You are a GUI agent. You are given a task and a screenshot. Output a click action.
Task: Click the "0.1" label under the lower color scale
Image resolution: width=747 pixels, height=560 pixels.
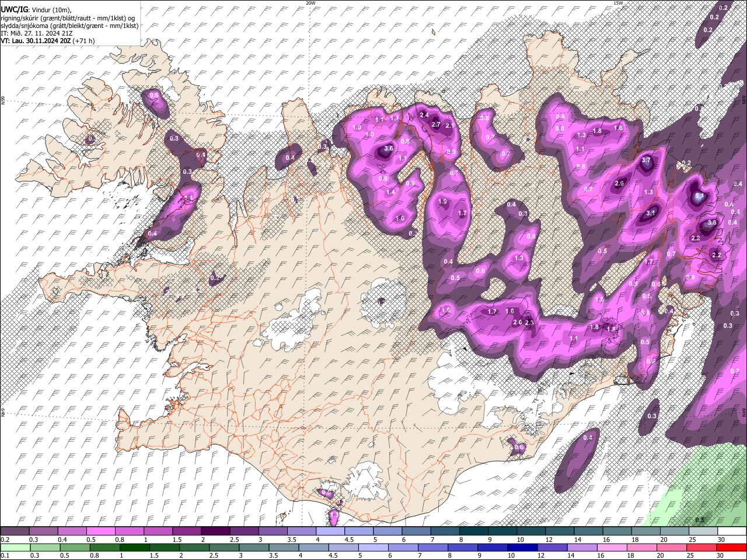(4, 555)
